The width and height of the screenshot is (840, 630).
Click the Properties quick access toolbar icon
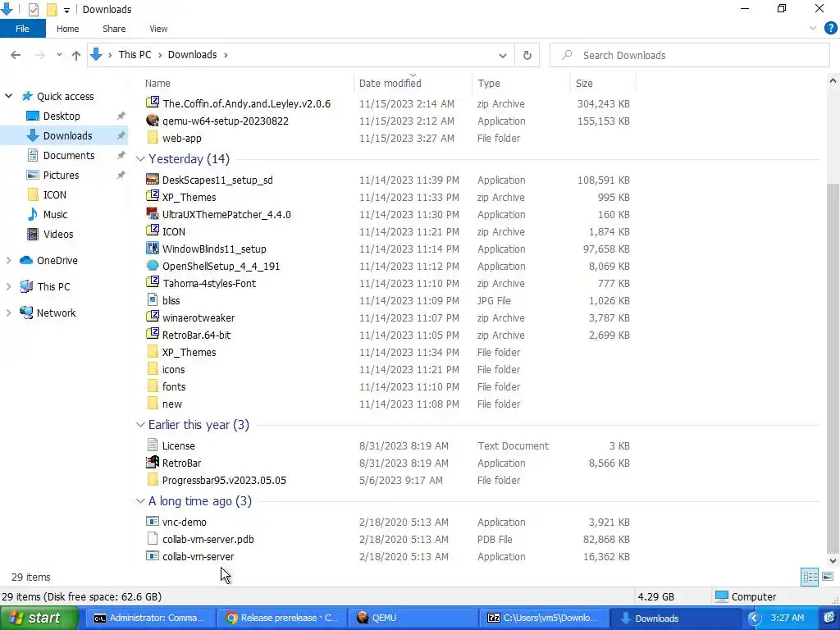33,9
